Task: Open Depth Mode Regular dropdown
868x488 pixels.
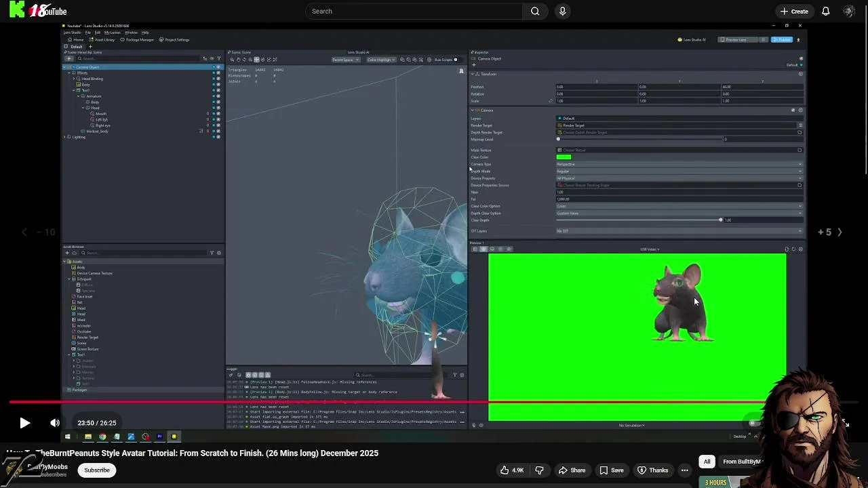Action: coord(679,171)
